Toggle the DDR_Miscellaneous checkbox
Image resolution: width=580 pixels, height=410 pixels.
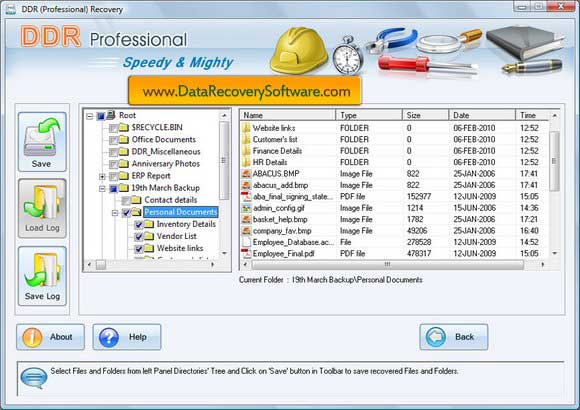coord(114,152)
